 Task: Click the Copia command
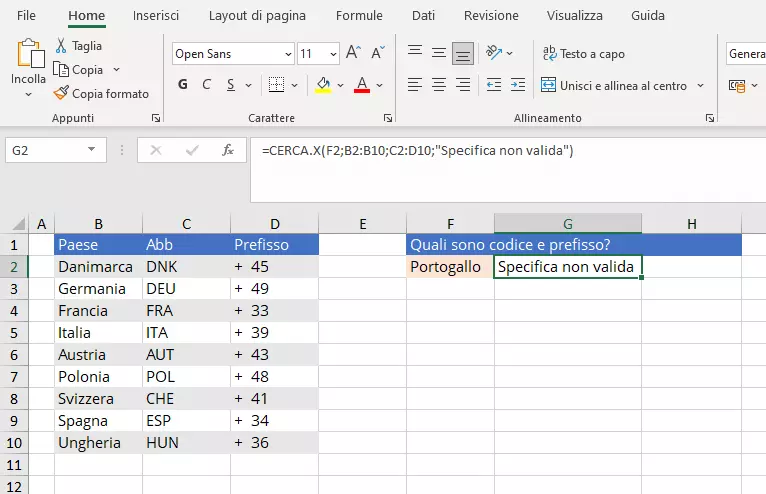point(78,69)
